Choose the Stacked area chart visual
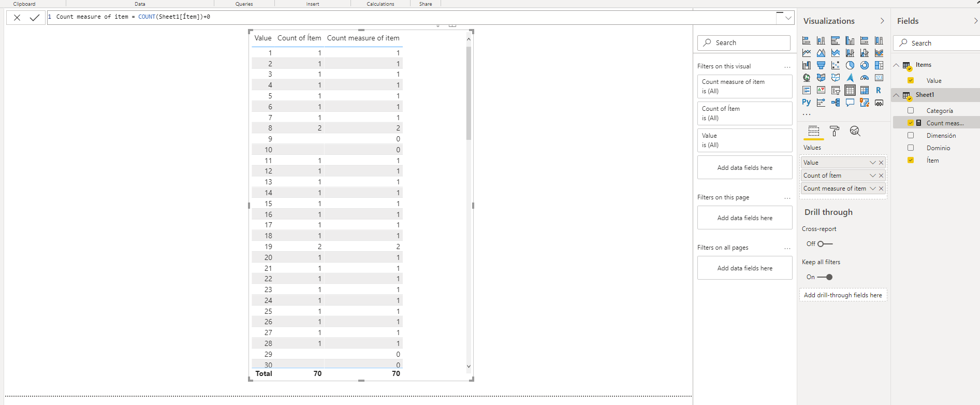980x405 pixels. [836, 53]
